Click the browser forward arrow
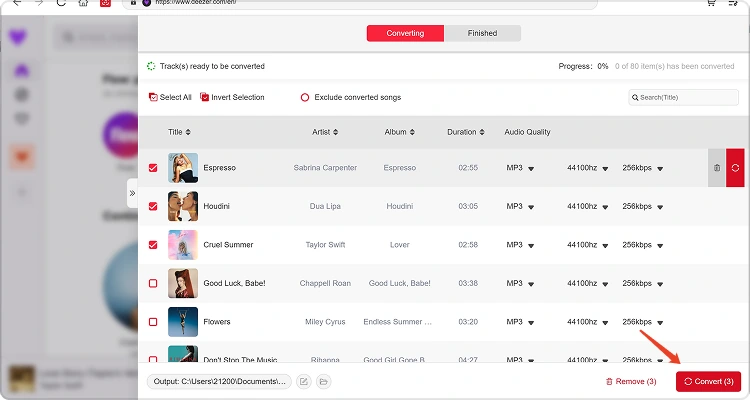Image resolution: width=750 pixels, height=400 pixels. [x=39, y=3]
